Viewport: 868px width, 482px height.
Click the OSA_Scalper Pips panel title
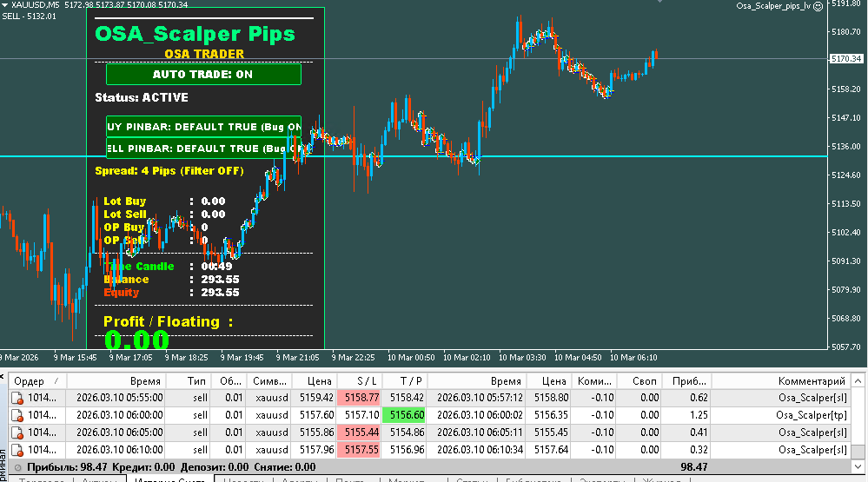click(x=195, y=35)
